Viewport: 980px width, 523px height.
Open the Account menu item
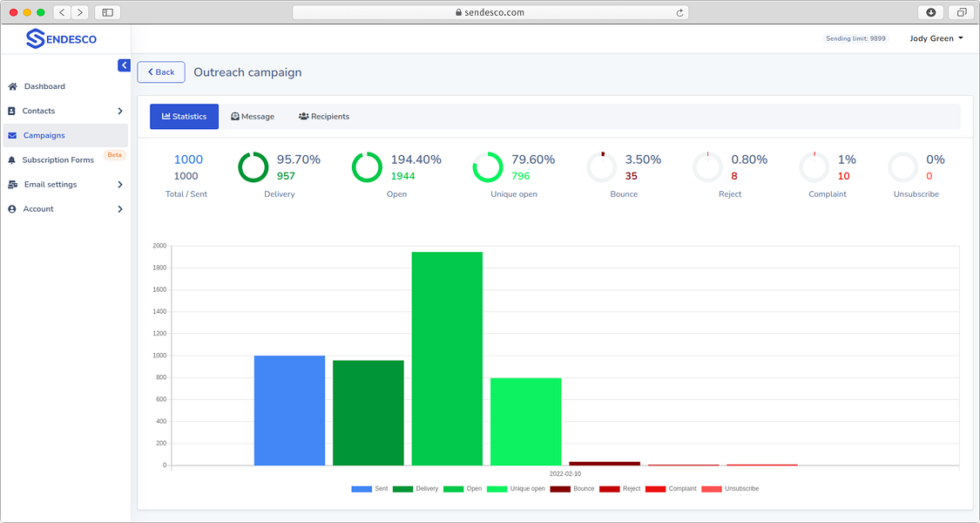65,209
